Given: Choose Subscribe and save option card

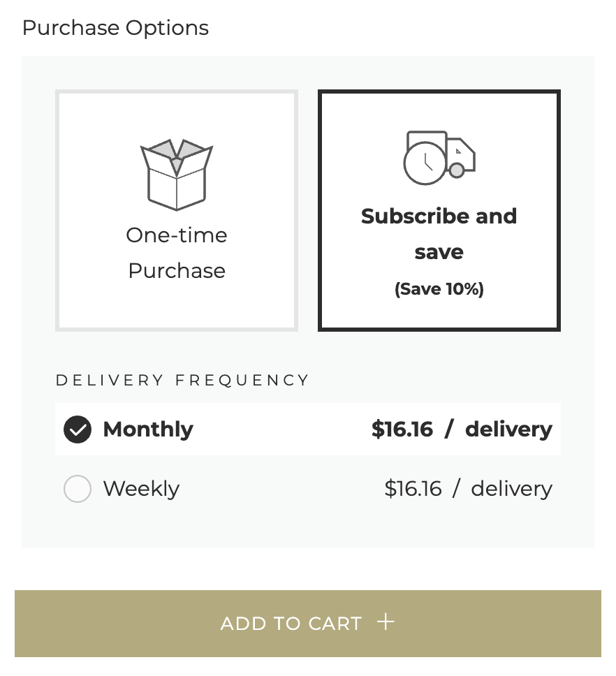Looking at the screenshot, I should tap(439, 210).
